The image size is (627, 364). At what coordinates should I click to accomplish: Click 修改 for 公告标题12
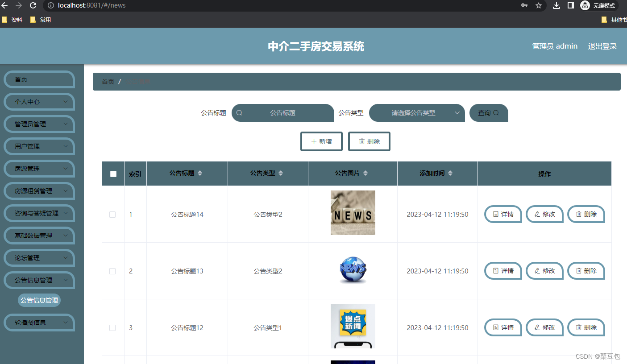[544, 327]
